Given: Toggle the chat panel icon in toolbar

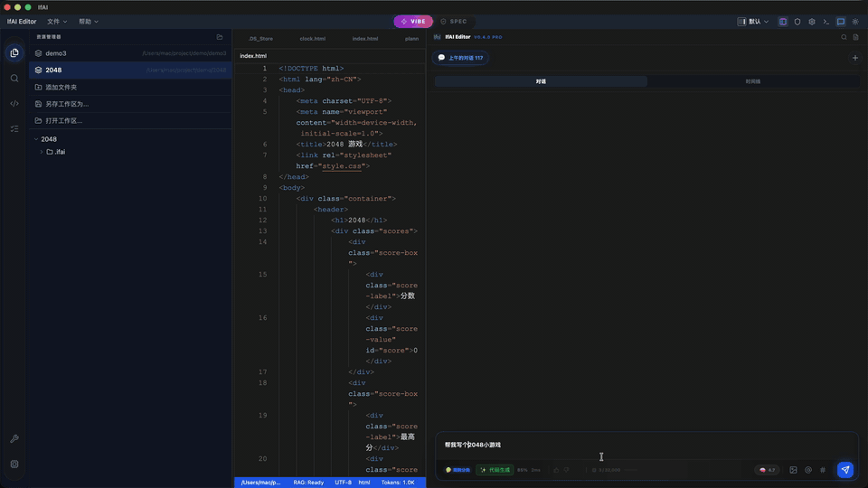Looking at the screenshot, I should point(840,22).
